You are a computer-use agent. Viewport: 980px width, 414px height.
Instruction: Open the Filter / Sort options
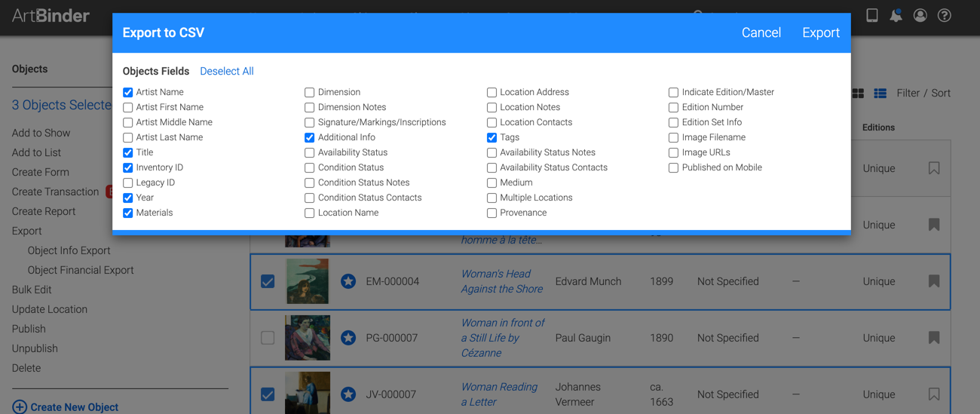923,94
